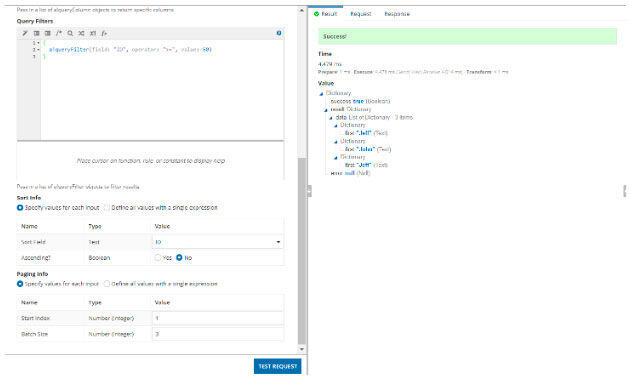This screenshot has height=378, width=629.
Task: Open the Sort Field value dropdown
Action: click(x=218, y=242)
